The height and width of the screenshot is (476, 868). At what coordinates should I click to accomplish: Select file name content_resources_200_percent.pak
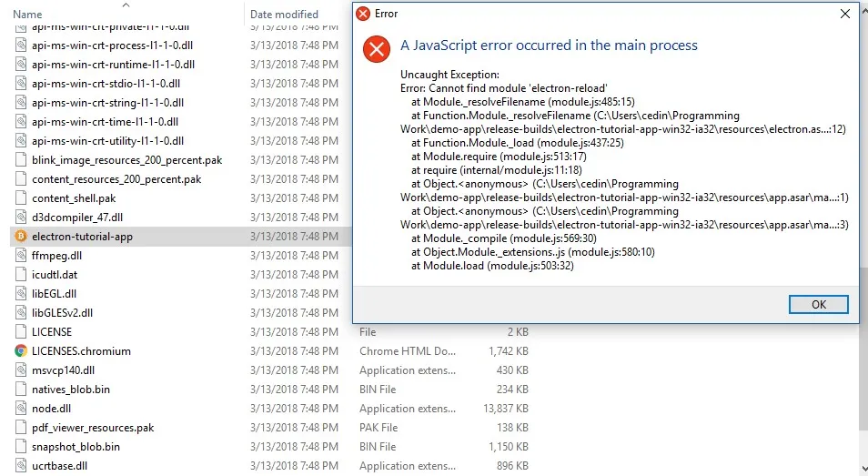tap(116, 179)
